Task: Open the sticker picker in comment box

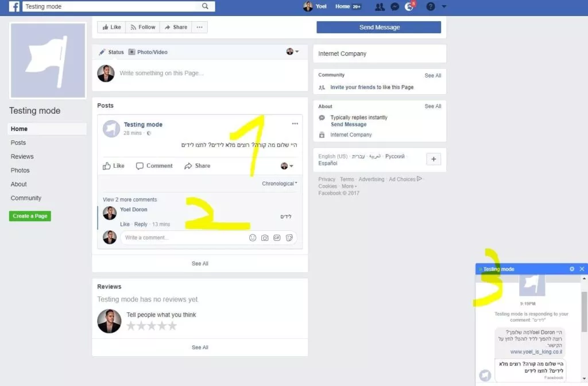Action: point(289,238)
